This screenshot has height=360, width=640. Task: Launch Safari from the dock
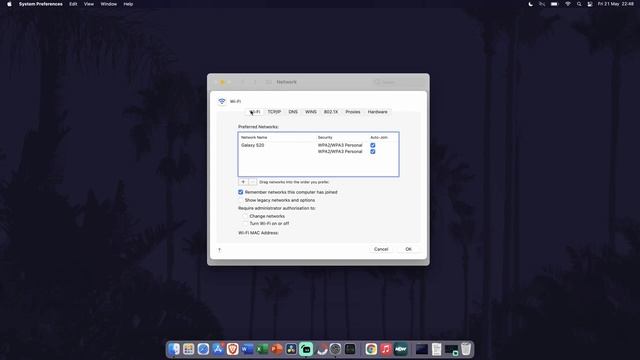203,349
